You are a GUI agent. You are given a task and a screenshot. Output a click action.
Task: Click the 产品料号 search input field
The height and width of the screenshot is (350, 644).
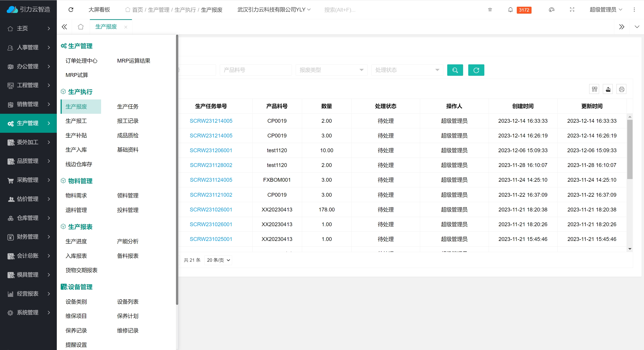coord(256,70)
